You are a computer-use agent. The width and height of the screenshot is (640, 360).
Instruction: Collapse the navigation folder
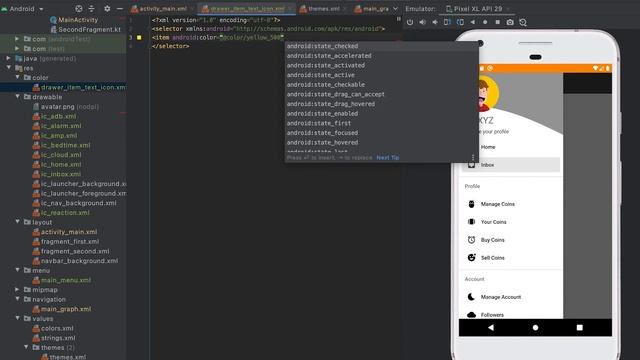(x=17, y=299)
